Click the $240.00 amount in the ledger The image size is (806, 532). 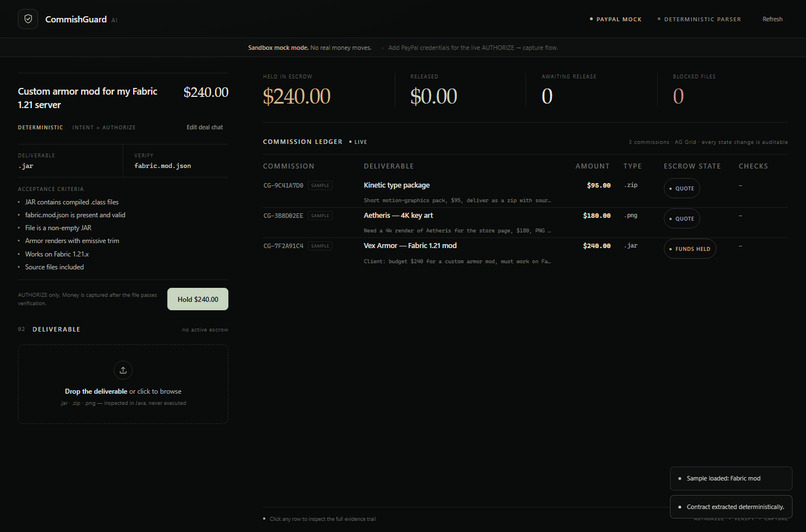click(597, 246)
